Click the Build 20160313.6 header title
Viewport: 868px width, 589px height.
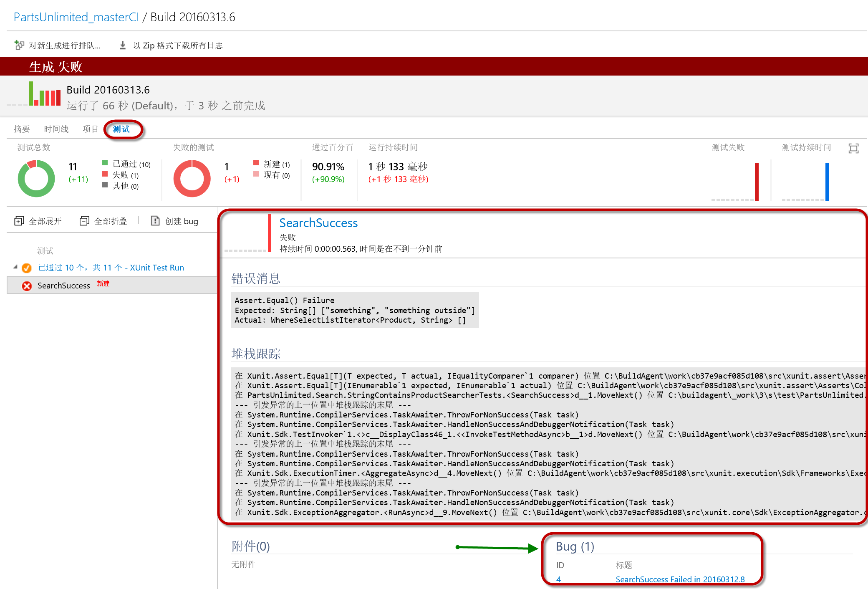[108, 90]
